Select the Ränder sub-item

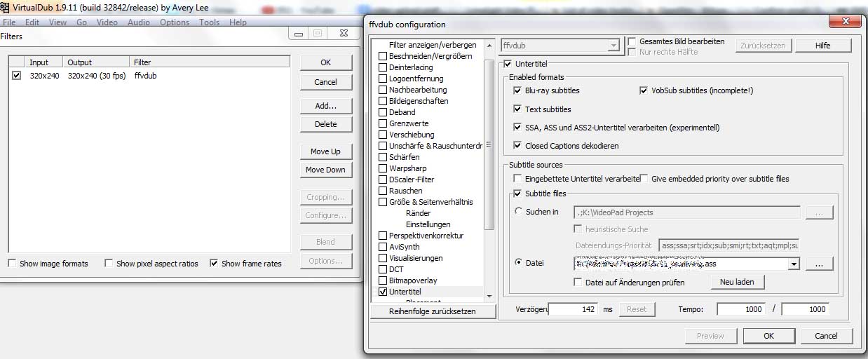click(419, 213)
